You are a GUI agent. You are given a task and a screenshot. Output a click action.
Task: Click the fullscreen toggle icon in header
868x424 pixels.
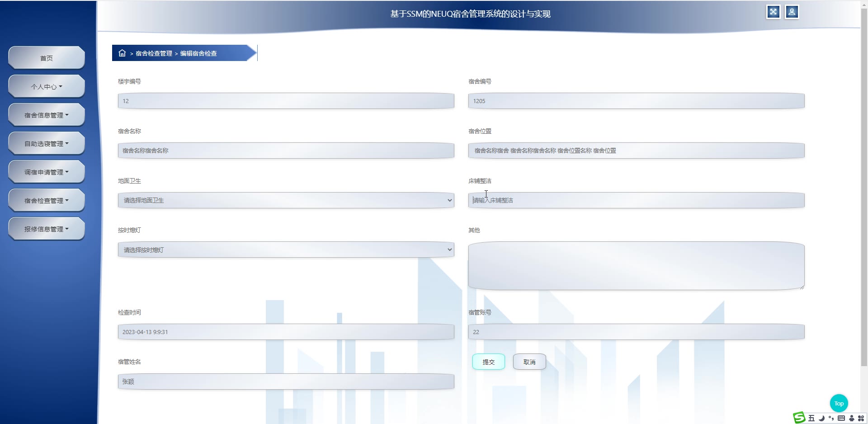(773, 12)
